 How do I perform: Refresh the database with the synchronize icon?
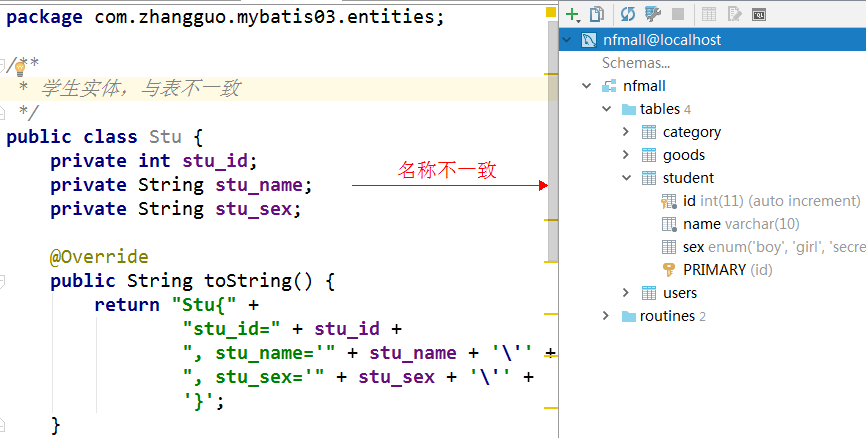[627, 14]
